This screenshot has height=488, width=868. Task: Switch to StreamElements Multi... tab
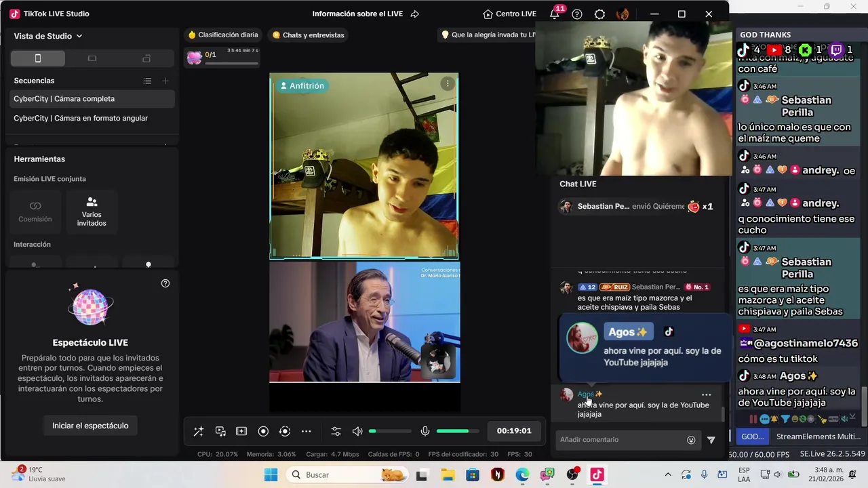coord(818,436)
